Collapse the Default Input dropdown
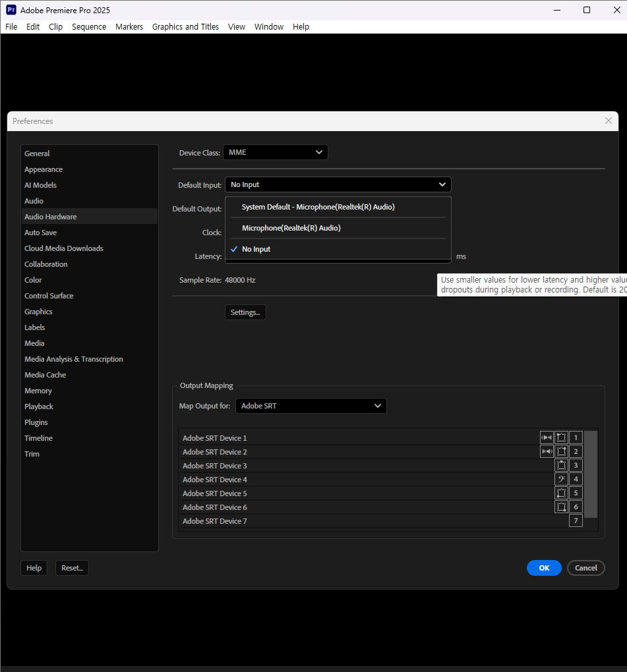The image size is (627, 672). 338,184
